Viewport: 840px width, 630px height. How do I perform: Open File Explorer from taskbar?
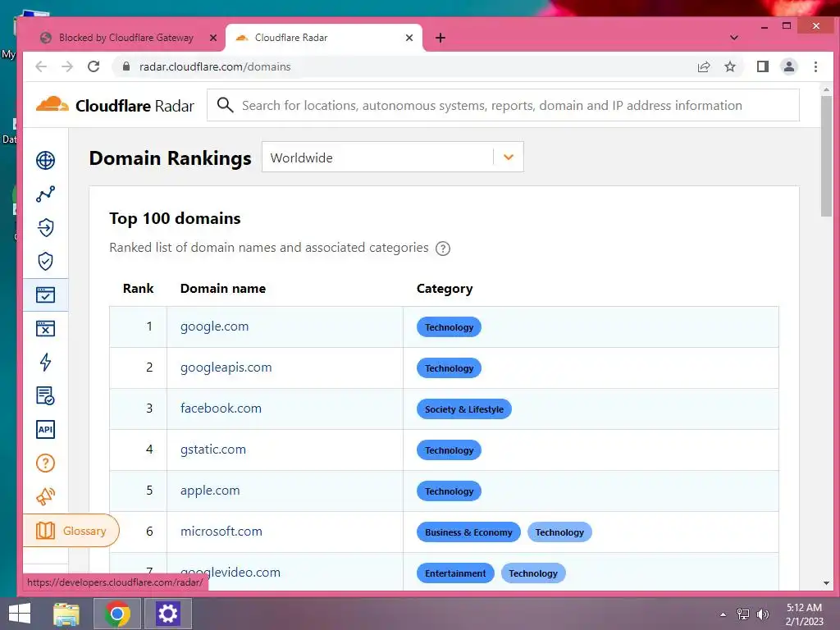(66, 614)
